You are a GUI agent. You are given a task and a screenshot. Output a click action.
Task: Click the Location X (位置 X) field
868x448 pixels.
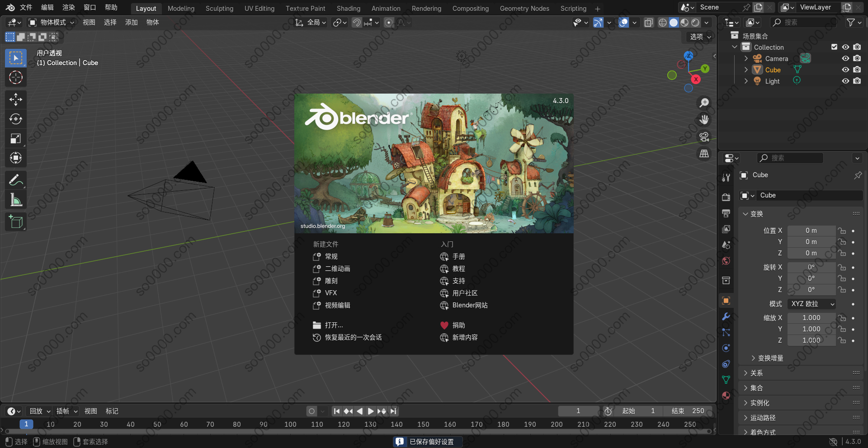point(811,231)
